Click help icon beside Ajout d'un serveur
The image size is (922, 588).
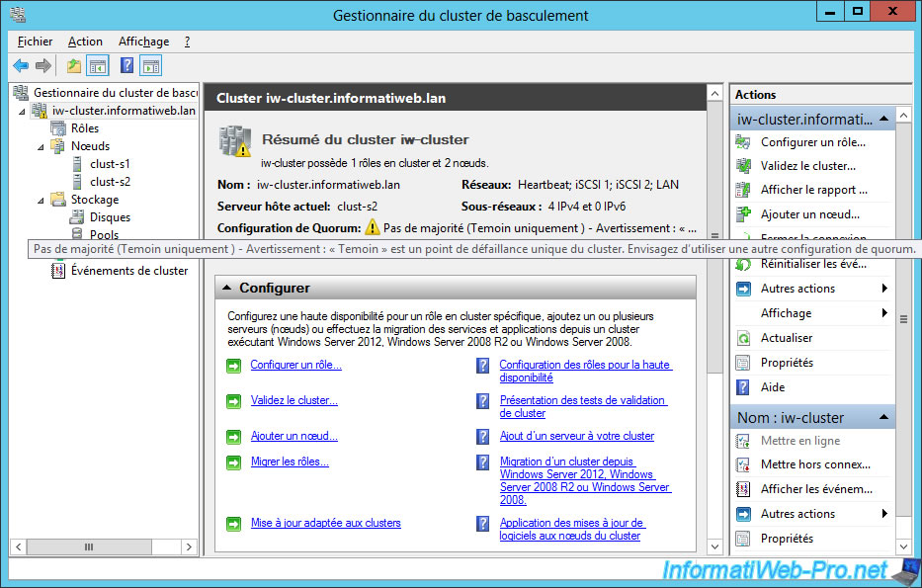pos(483,437)
